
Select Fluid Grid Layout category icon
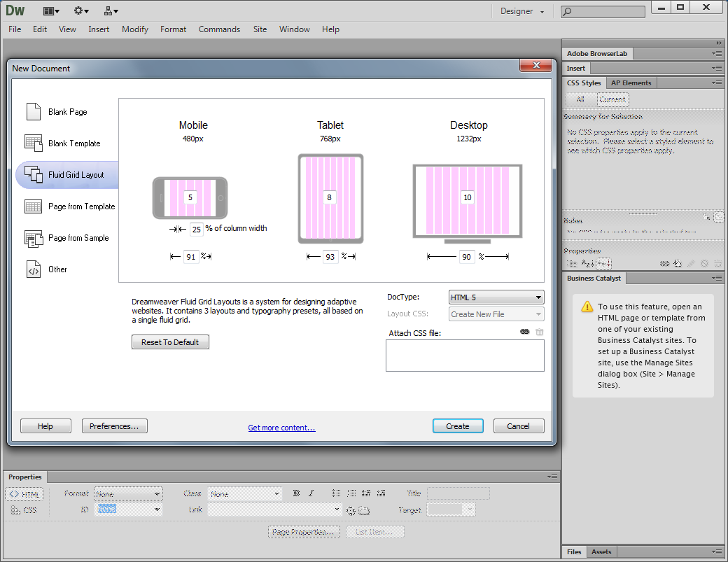tap(34, 174)
